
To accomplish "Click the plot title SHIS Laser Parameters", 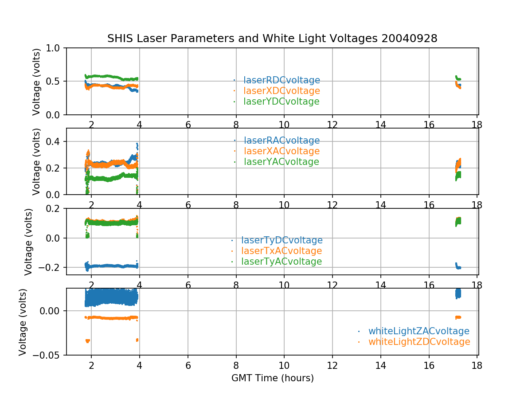I will tap(272, 39).
